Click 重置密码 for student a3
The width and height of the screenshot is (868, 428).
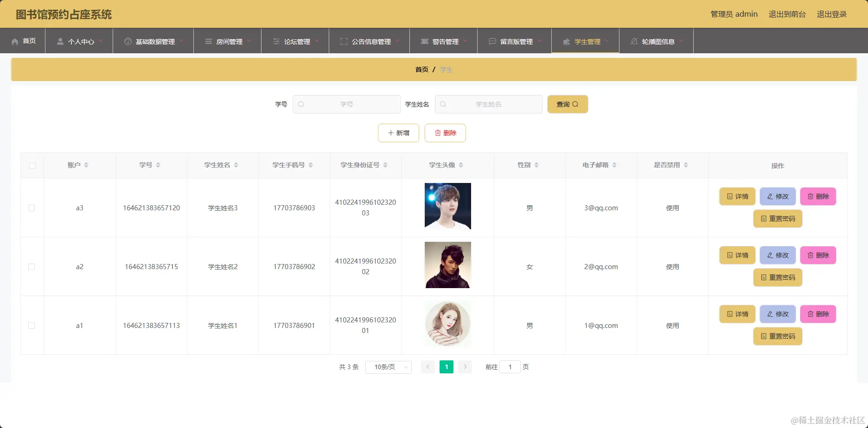pos(778,219)
